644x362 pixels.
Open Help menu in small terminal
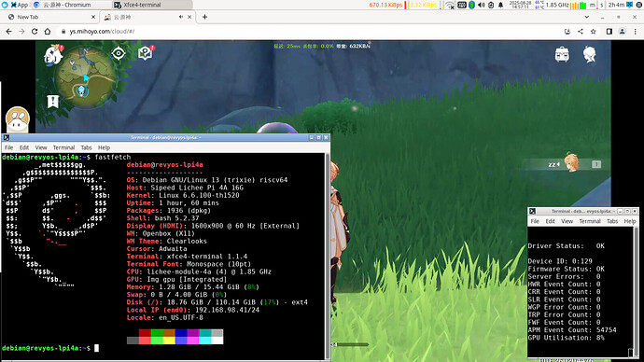630,221
